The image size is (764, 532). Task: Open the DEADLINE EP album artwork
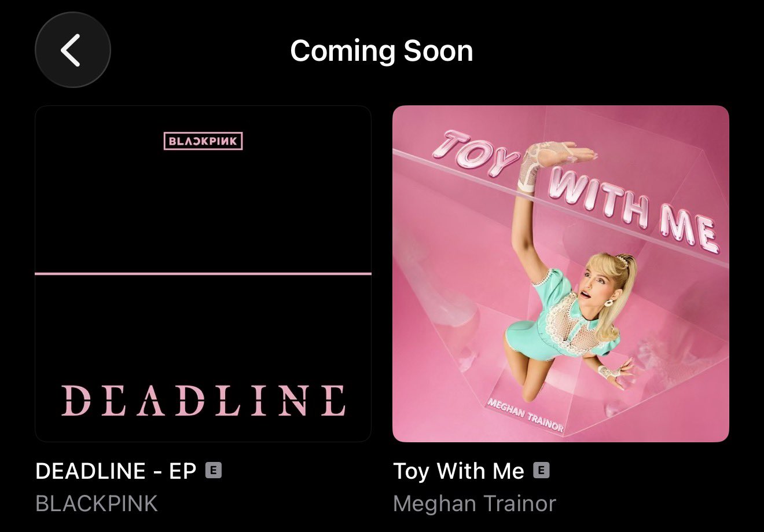(x=203, y=274)
